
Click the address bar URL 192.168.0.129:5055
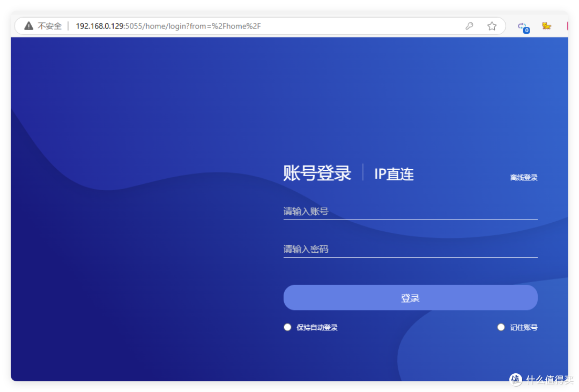click(x=168, y=26)
